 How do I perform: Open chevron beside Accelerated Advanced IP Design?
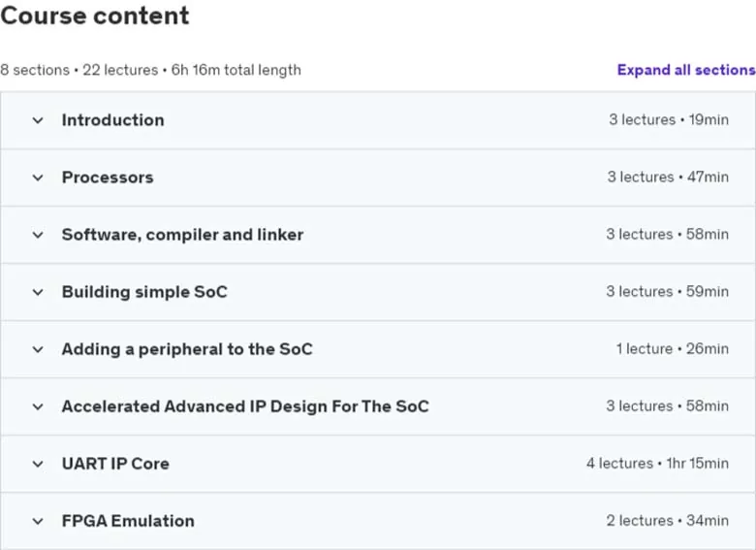tap(38, 406)
